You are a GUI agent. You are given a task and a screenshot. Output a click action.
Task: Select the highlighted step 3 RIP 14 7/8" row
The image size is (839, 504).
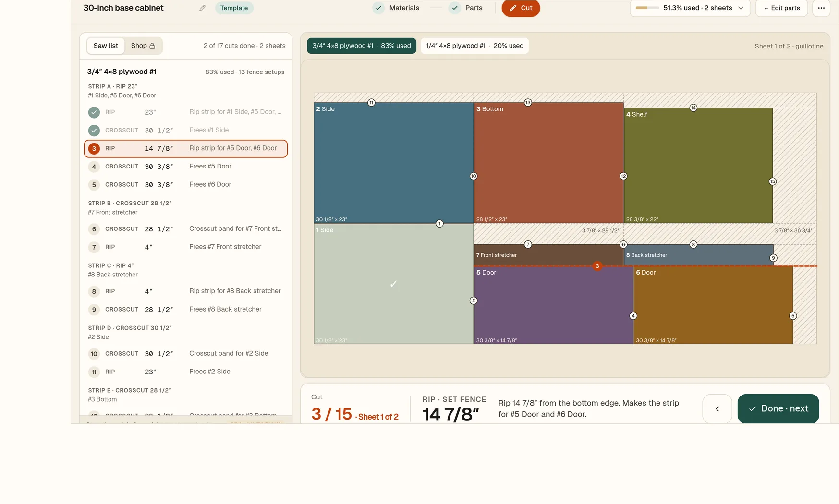coord(186,149)
